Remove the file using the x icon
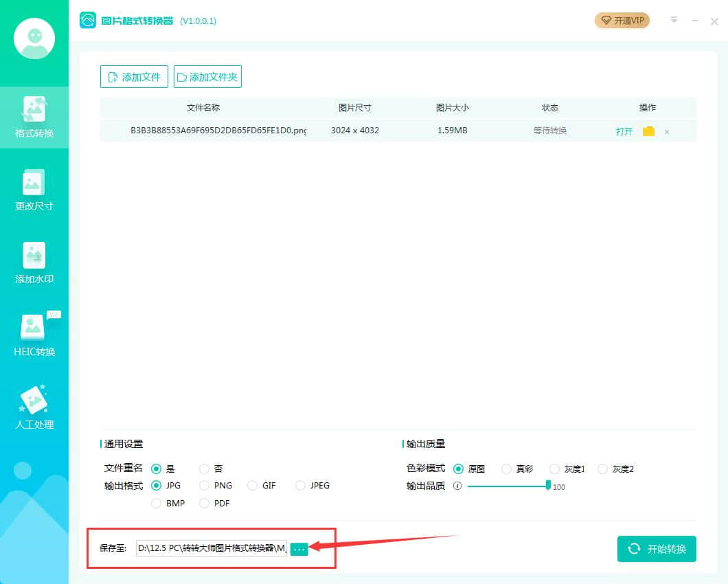This screenshot has height=584, width=728. click(667, 132)
